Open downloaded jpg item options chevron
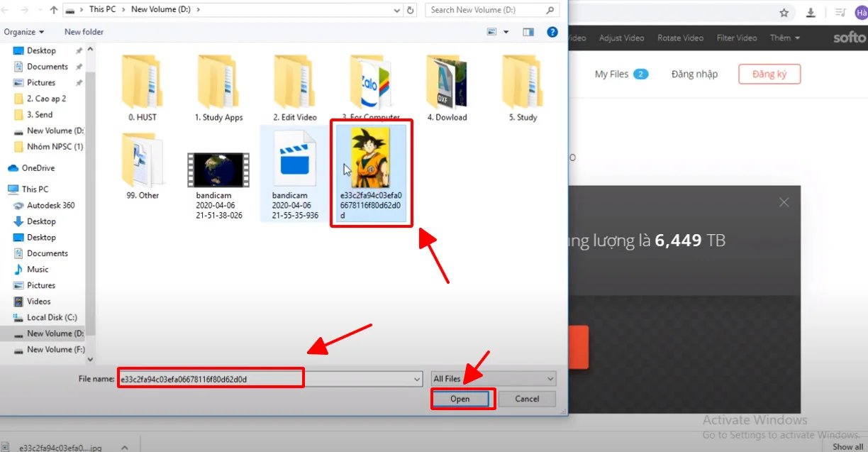 (125, 447)
